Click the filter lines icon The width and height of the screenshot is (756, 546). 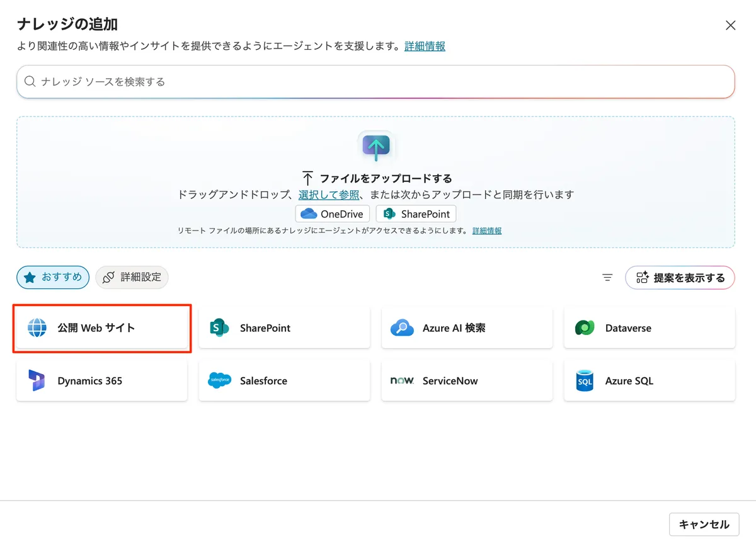coord(607,278)
